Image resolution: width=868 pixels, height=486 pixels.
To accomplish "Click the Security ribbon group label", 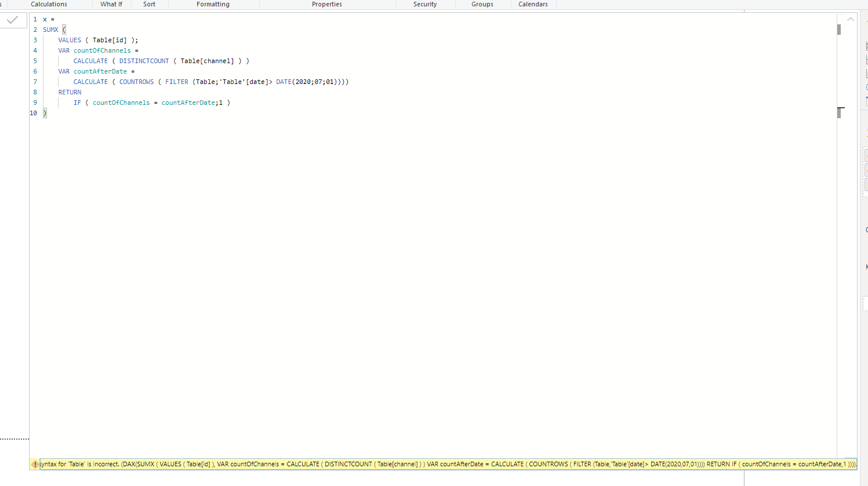I will tap(425, 4).
